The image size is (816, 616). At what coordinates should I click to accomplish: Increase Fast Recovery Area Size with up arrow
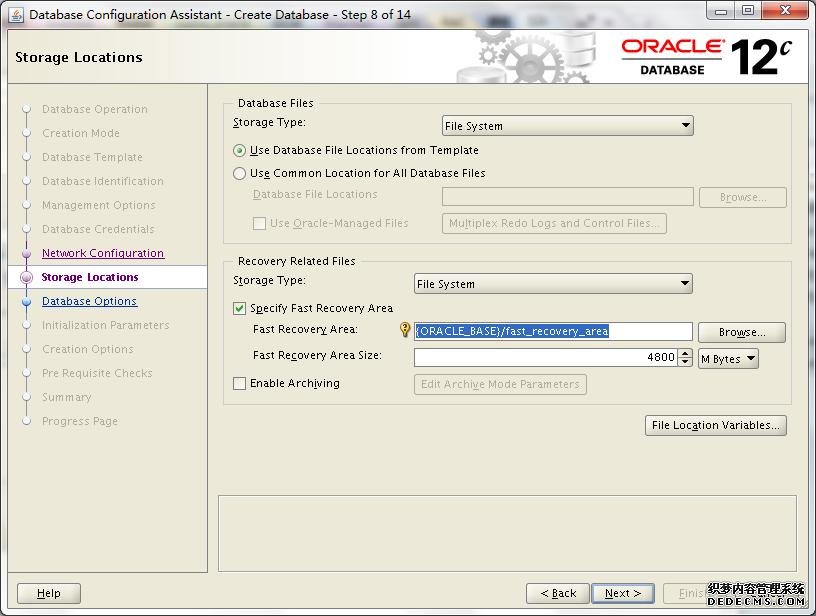click(x=685, y=353)
